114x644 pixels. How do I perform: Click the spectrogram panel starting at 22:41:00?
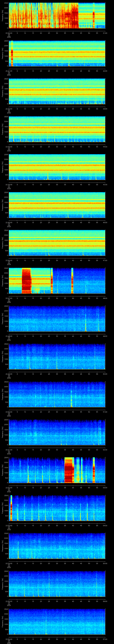57,54
